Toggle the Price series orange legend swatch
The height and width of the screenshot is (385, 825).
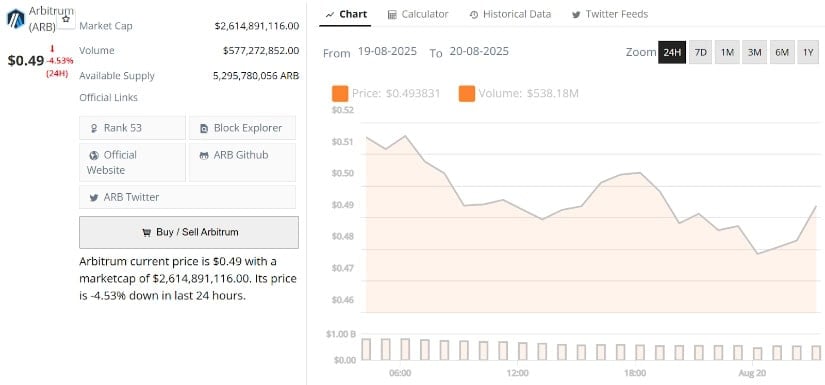[340, 94]
